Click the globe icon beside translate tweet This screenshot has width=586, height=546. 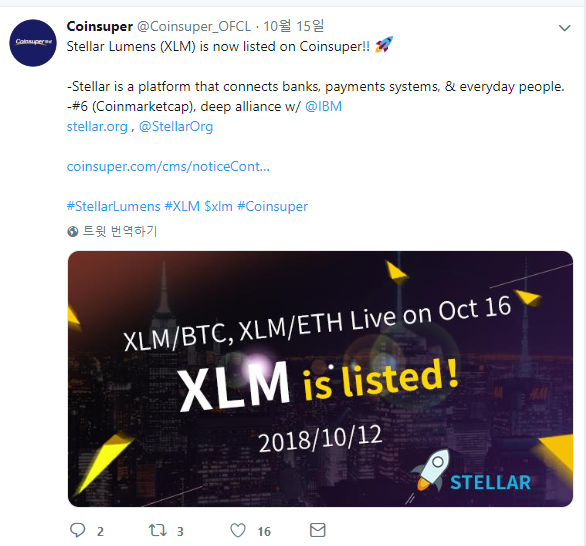[x=73, y=231]
